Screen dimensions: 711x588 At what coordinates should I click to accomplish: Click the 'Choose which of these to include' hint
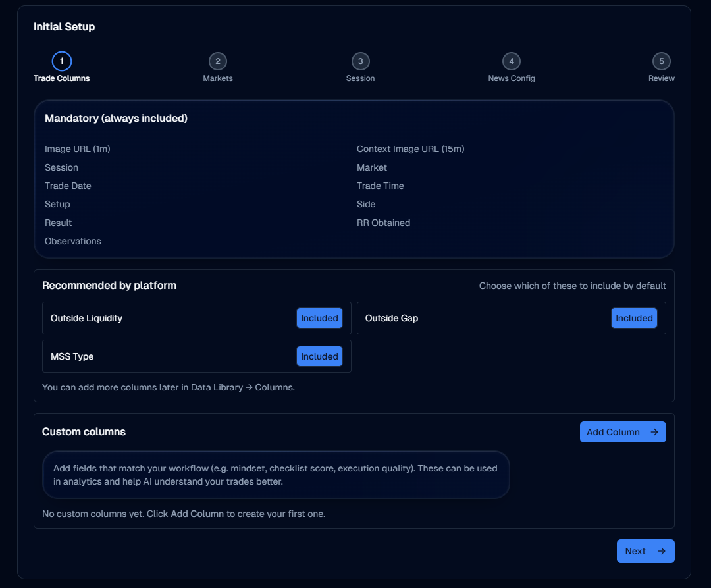(x=573, y=286)
